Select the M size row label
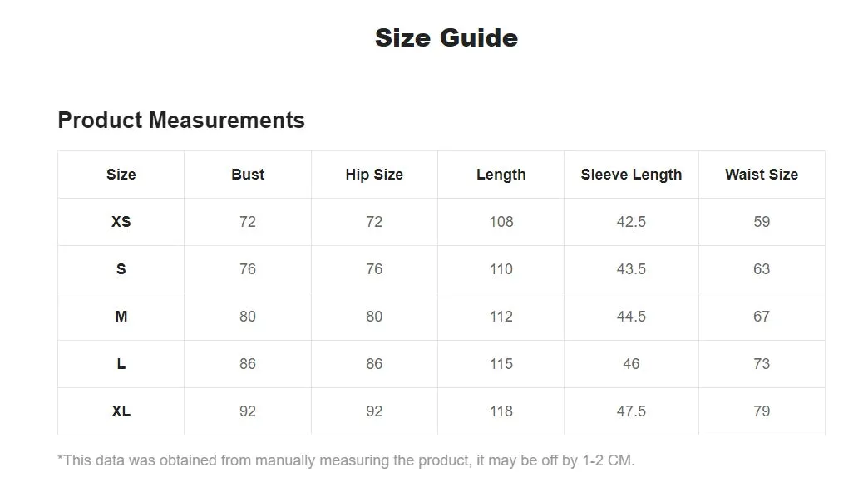 click(x=121, y=317)
